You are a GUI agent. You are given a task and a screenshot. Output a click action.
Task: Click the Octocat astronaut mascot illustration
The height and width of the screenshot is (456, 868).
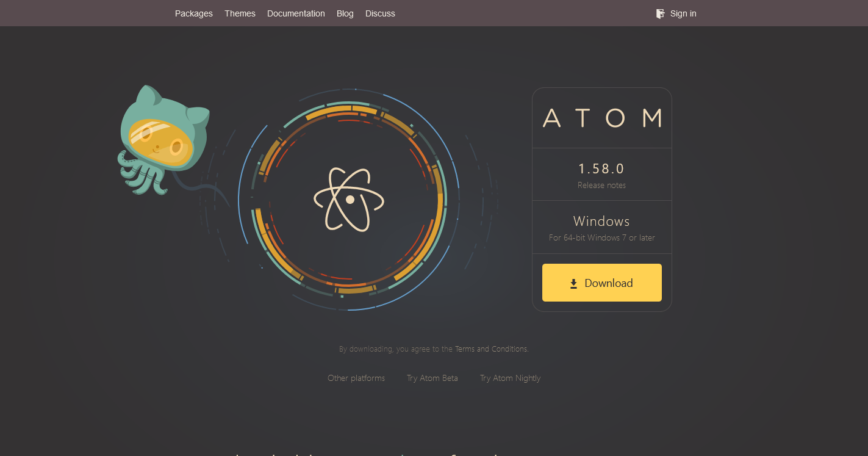162,140
